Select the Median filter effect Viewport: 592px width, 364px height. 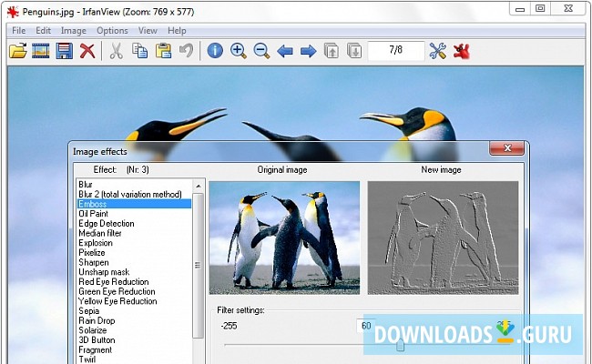134,233
